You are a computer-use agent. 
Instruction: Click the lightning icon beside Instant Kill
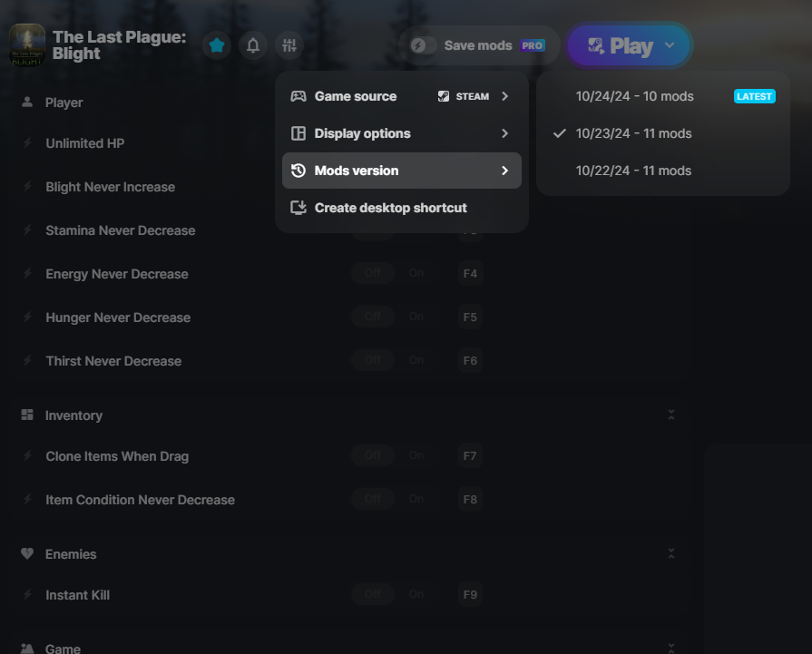tap(27, 594)
